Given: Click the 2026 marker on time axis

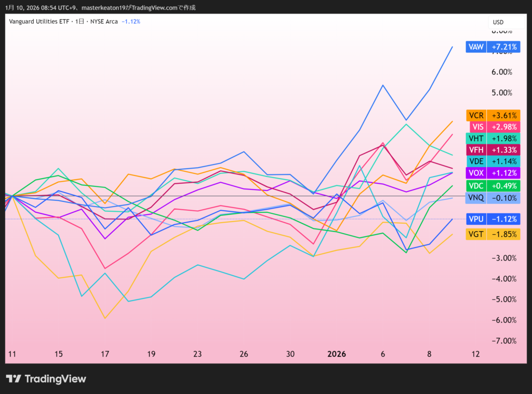Looking at the screenshot, I should (x=336, y=354).
